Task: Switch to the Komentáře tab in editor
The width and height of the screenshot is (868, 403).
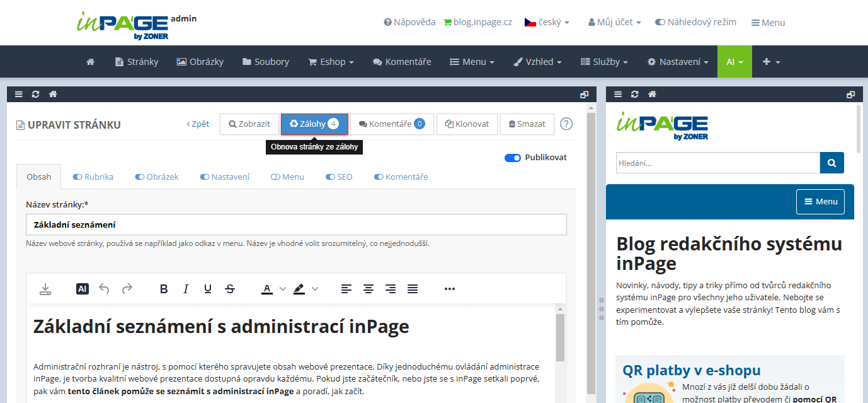Action: point(401,177)
